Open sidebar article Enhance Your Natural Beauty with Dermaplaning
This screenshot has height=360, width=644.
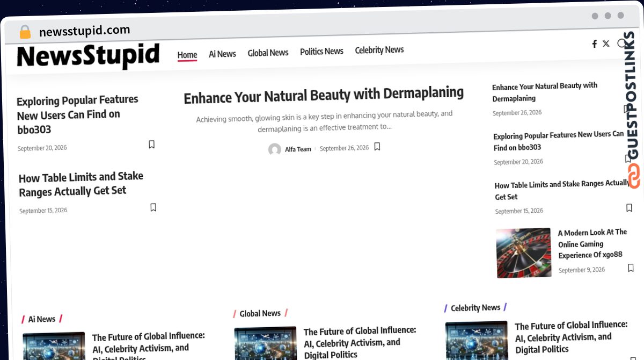[545, 92]
